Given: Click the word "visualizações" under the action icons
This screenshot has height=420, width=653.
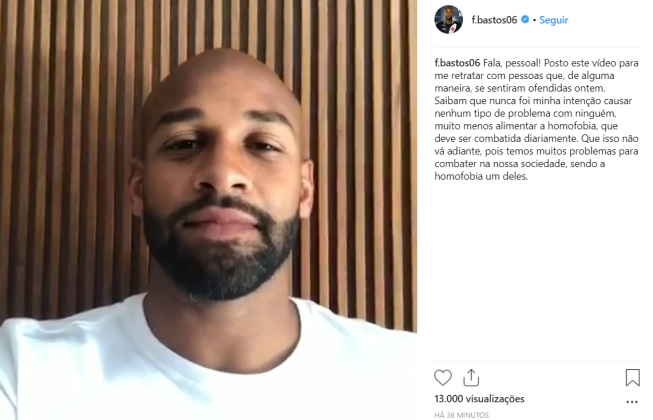Looking at the screenshot, I should pyautogui.click(x=495, y=399).
